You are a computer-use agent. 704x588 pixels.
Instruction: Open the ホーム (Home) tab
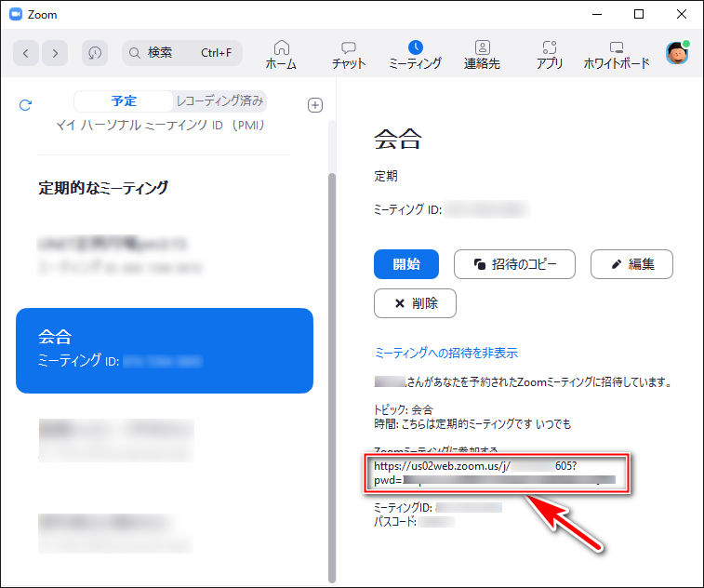click(281, 54)
